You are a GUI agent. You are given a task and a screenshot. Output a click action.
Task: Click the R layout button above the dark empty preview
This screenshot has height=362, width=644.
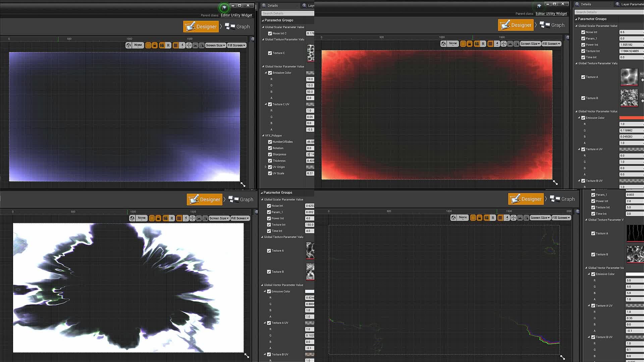(x=493, y=218)
